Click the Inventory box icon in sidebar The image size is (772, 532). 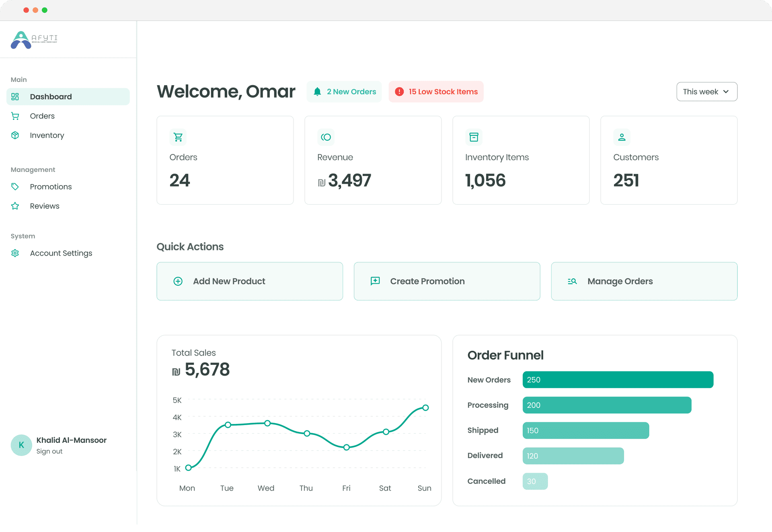(15, 135)
